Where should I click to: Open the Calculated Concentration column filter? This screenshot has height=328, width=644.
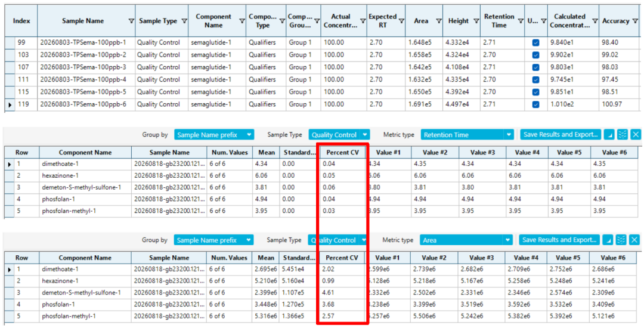coord(595,21)
